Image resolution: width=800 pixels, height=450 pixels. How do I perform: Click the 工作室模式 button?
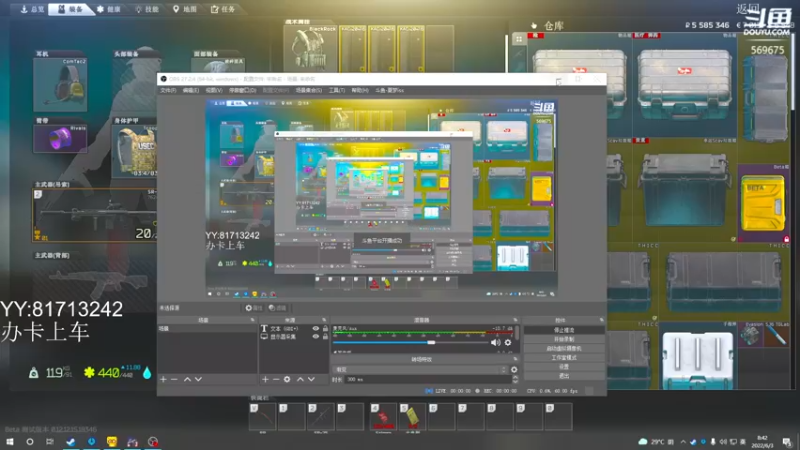click(564, 358)
